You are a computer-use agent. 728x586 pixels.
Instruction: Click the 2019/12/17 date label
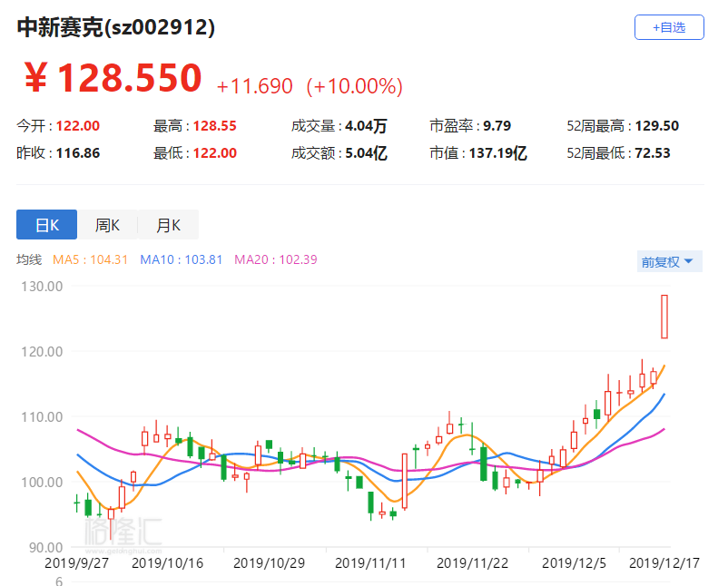(x=664, y=563)
